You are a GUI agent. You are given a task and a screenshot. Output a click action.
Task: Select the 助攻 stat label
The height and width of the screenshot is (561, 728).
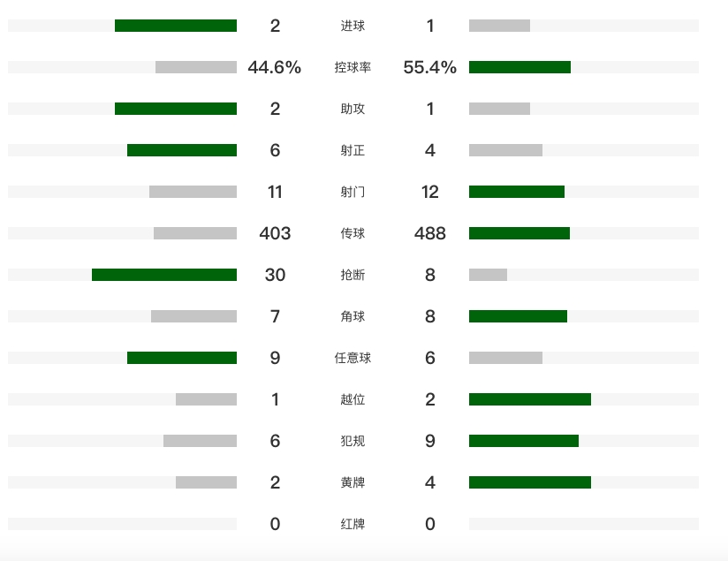353,109
